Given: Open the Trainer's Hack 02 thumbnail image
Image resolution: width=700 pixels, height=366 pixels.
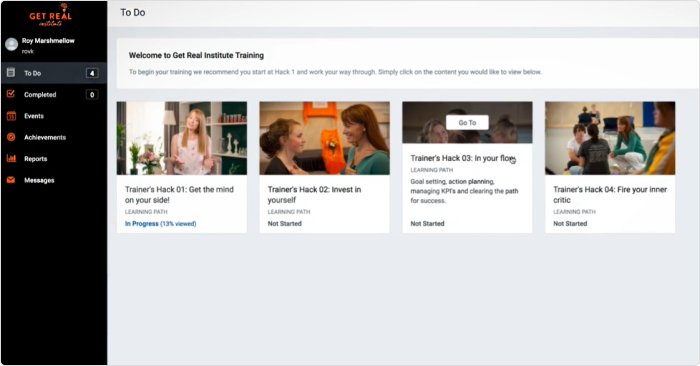Looking at the screenshot, I should 325,138.
